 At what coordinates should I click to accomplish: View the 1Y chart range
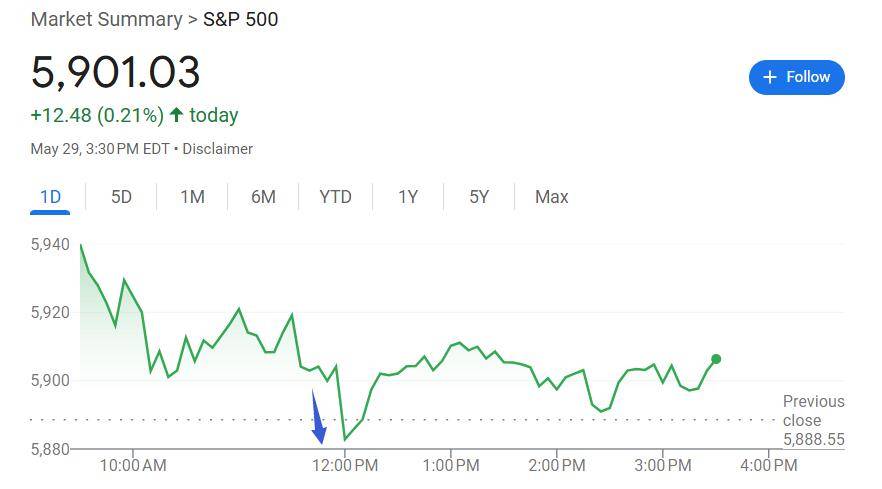coord(408,197)
